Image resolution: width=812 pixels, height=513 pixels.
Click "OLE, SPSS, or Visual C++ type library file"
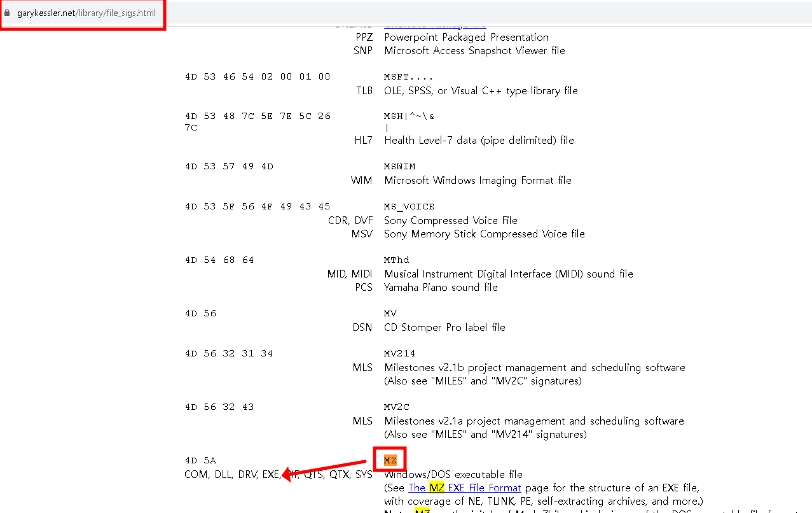tap(481, 90)
